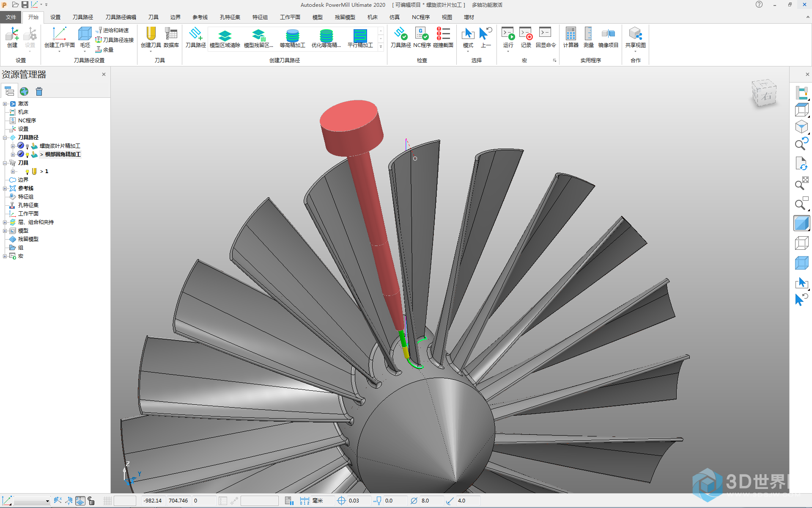Switch to the 边界 ribbon tab
This screenshot has height=508, width=812.
coord(176,17)
